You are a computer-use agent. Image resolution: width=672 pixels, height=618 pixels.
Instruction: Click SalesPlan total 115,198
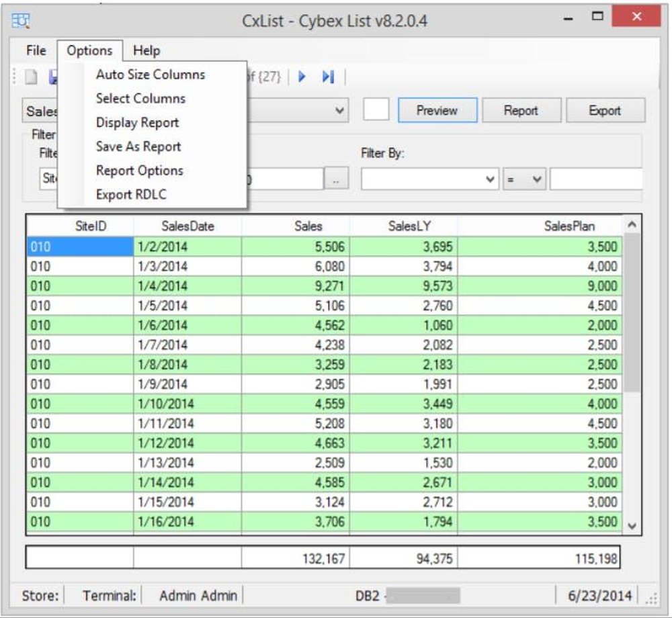tap(539, 558)
